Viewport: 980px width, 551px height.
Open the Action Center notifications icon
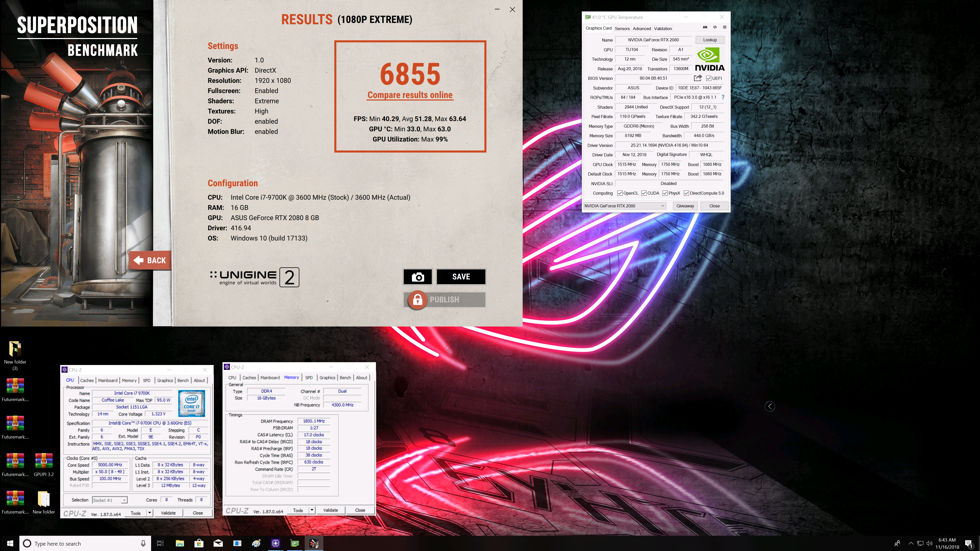(x=969, y=543)
